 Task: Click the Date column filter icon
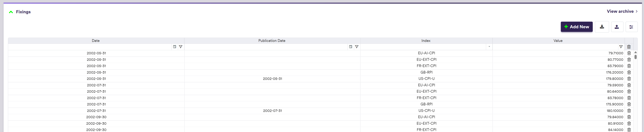181,47
